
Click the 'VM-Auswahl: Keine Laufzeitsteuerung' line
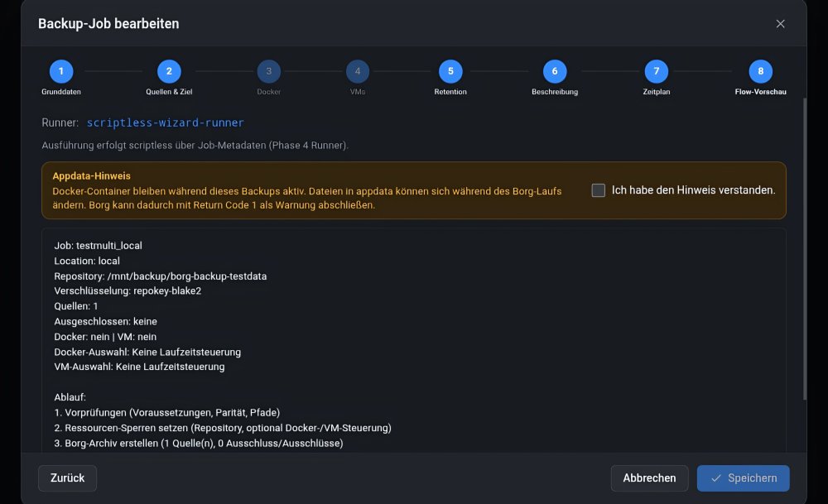coord(139,367)
